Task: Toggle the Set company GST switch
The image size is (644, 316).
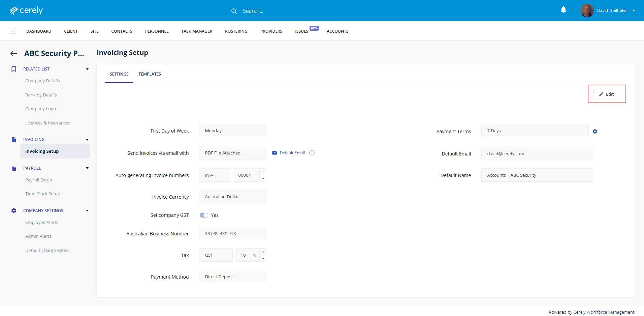Action: click(x=204, y=215)
